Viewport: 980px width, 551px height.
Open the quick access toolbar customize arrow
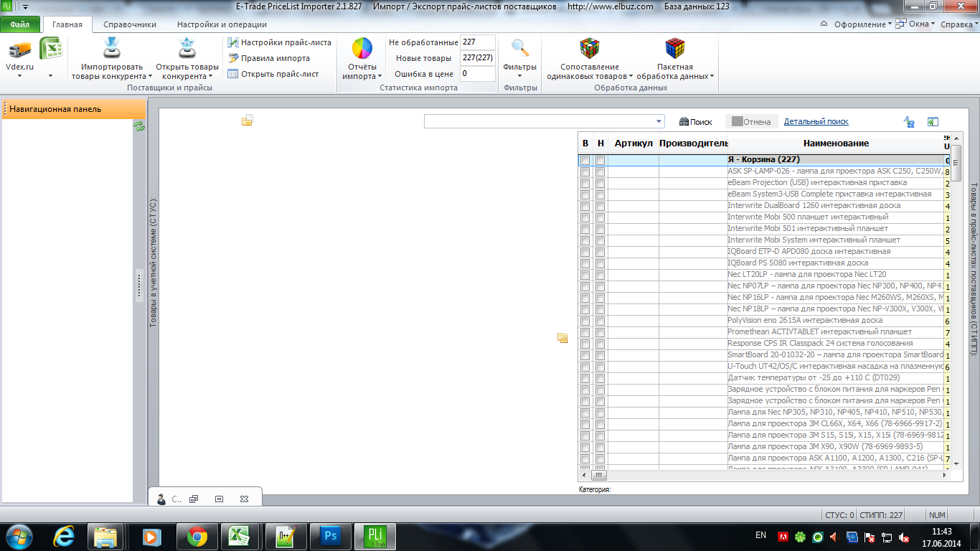[26, 6]
